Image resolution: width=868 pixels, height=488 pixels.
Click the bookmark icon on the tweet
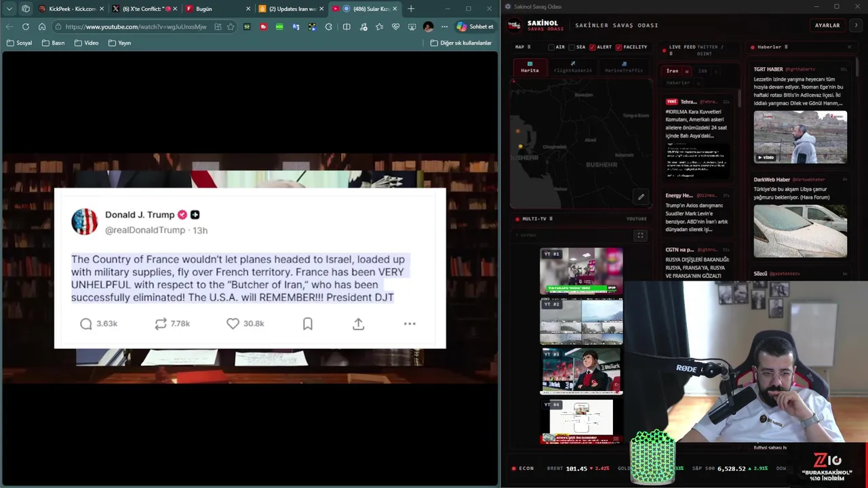coord(308,324)
